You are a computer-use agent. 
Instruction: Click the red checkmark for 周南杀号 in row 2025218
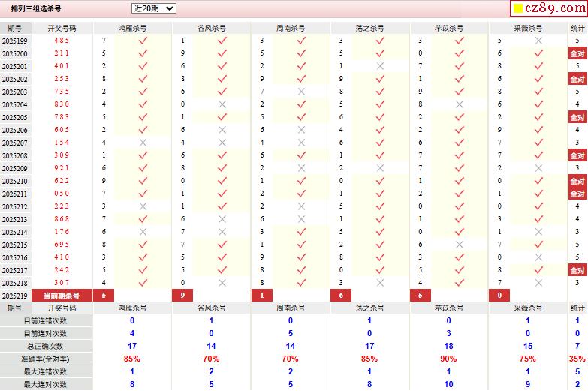pyautogui.click(x=301, y=283)
